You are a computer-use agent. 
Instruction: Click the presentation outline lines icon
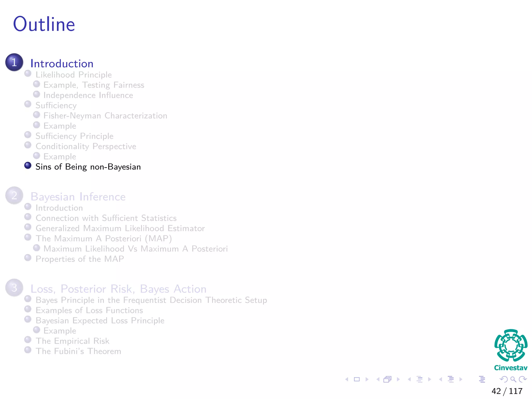point(482,379)
